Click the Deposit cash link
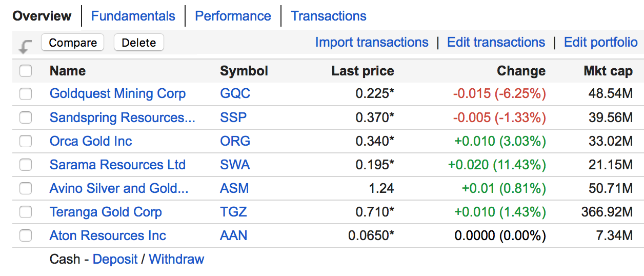Screen dimensions: 644x276 click(115, 259)
